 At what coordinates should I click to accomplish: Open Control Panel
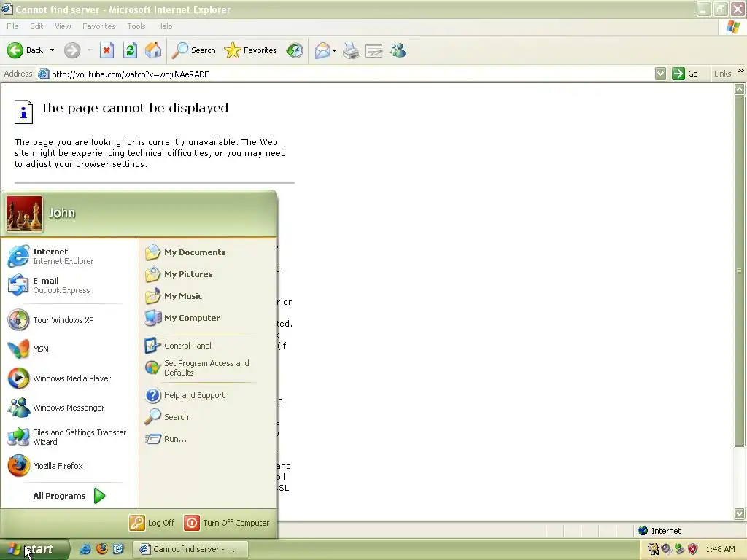point(208,346)
